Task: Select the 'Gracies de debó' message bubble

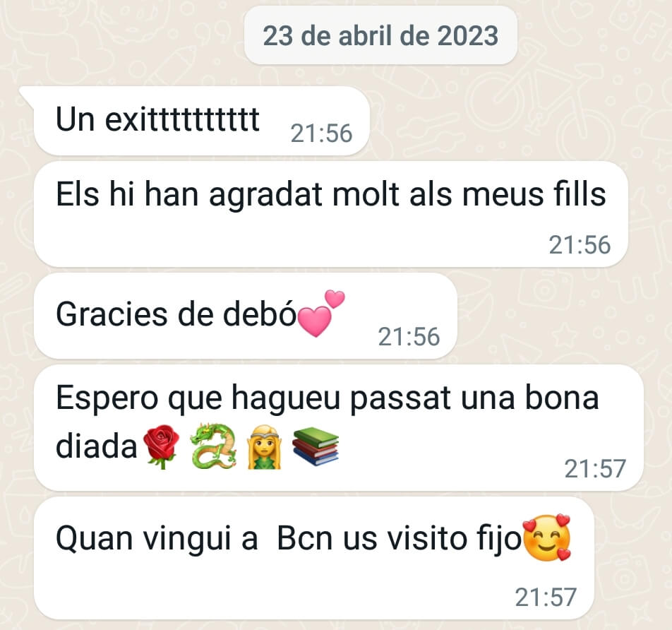Action: (245, 316)
